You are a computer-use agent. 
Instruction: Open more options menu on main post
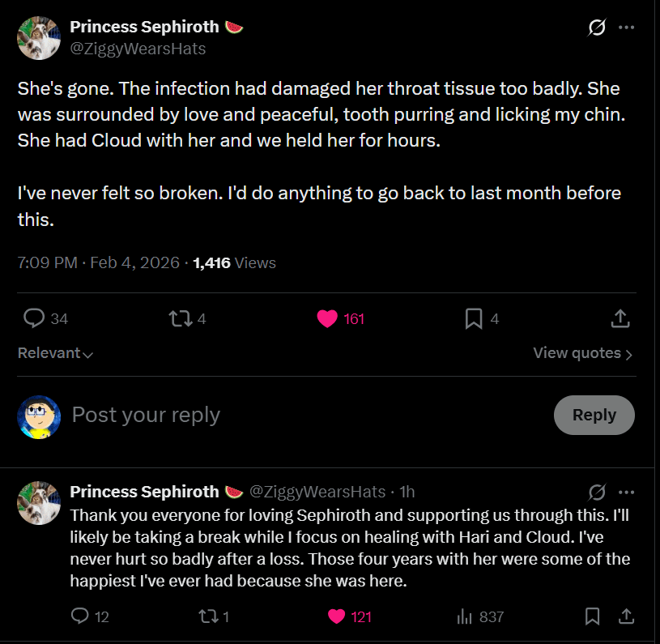click(x=626, y=28)
